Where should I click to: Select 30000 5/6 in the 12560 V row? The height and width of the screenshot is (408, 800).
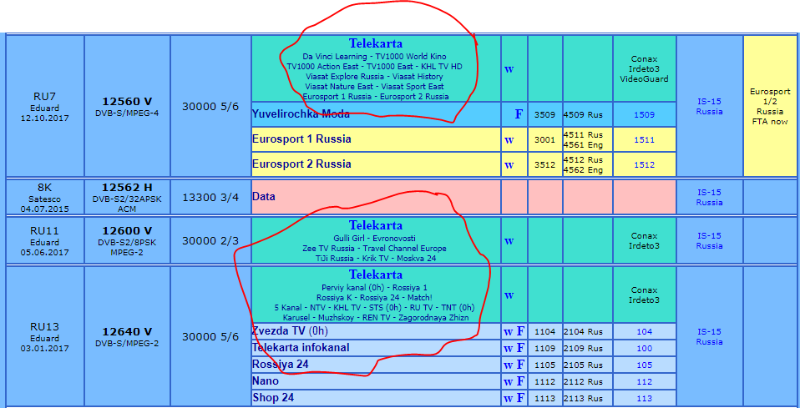[210, 107]
